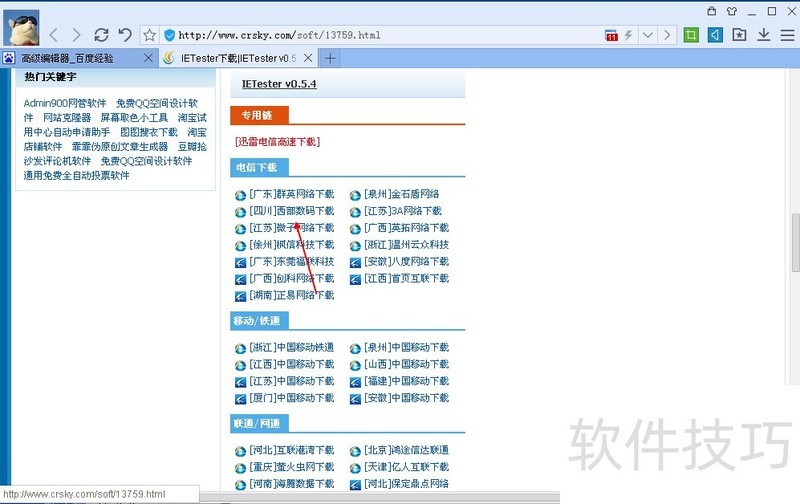Download from [泉州]金石盾网络
The width and height of the screenshot is (800, 504).
pyautogui.click(x=401, y=194)
